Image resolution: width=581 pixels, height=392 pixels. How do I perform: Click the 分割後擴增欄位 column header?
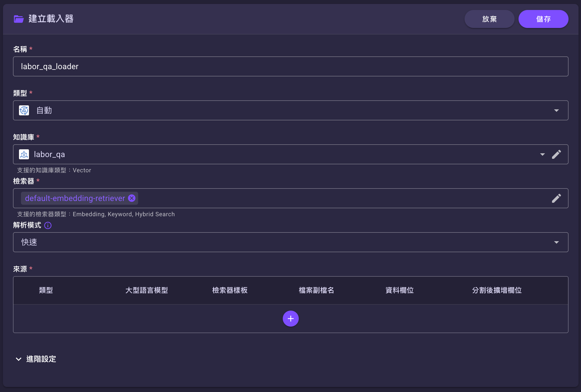click(497, 290)
